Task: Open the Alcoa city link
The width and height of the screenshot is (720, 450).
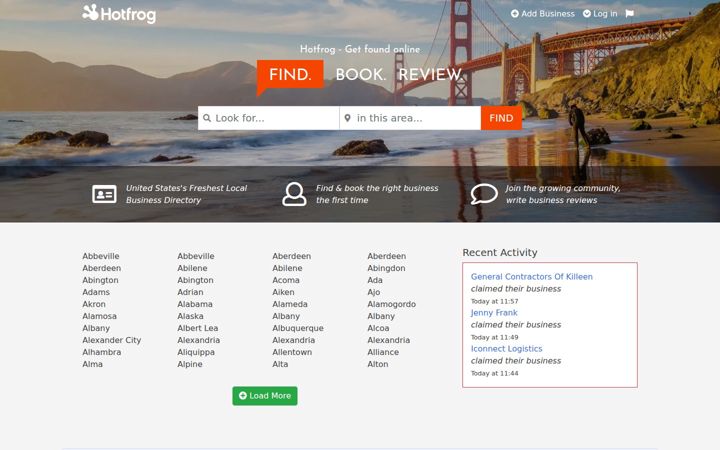Action: 378,328
